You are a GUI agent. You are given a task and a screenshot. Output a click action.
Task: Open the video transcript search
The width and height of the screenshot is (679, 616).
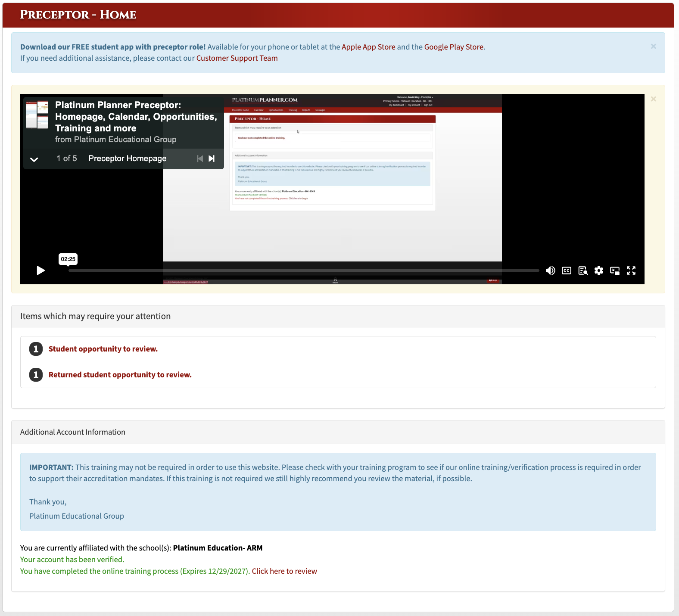click(583, 271)
